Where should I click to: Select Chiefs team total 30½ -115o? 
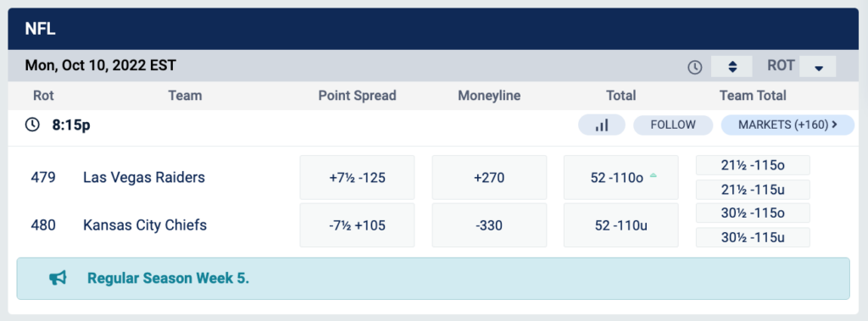[753, 213]
